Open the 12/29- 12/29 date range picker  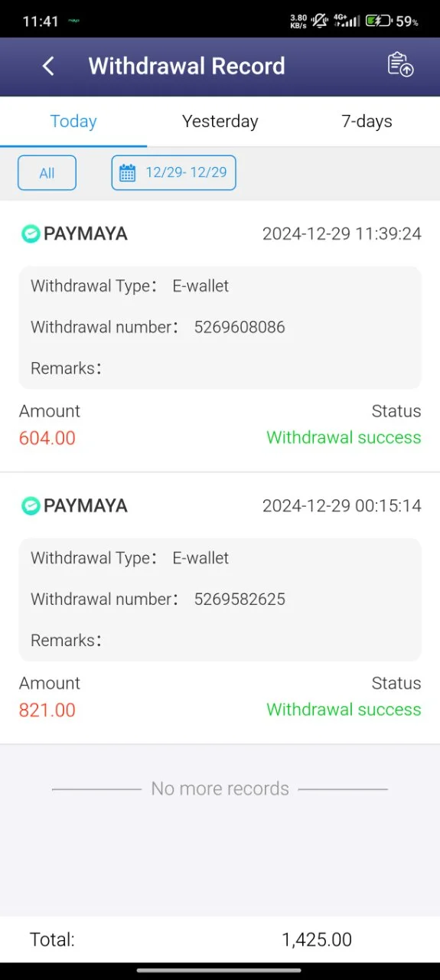[x=174, y=172]
